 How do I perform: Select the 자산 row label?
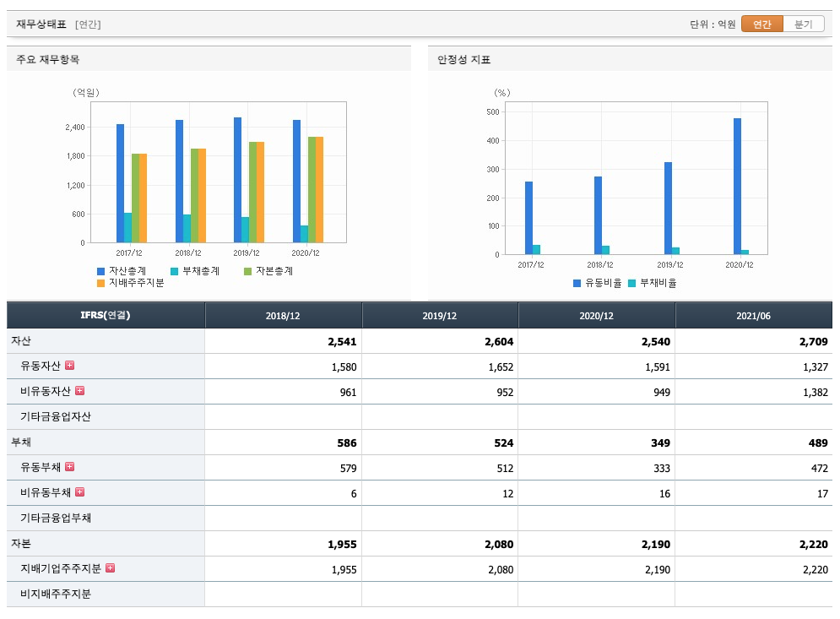pos(21,341)
